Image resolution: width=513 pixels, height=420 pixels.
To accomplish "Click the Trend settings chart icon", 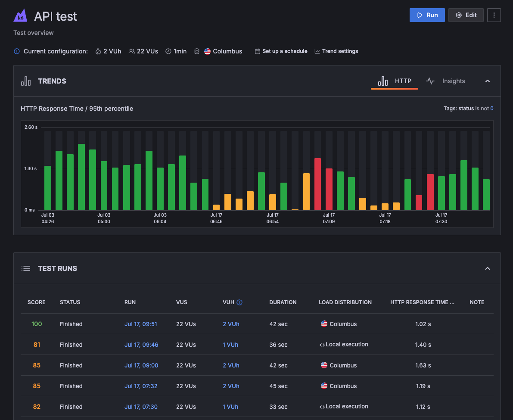I will 317,51.
